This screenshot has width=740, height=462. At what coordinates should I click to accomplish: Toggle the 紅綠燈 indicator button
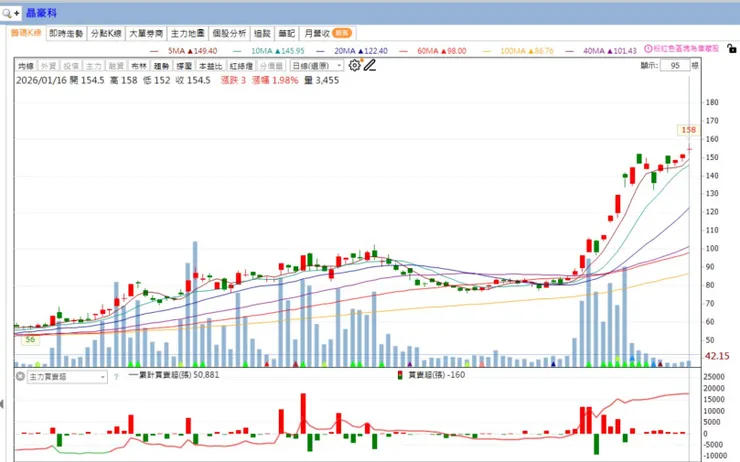coord(241,66)
